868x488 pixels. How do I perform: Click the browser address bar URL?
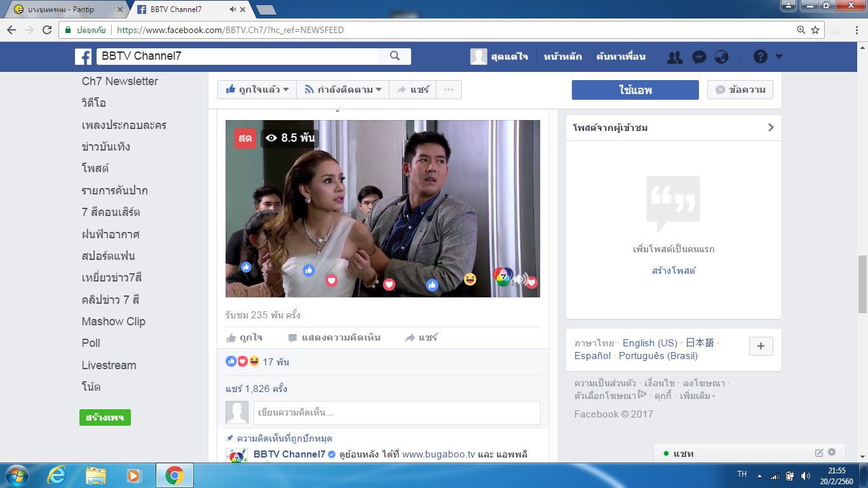click(231, 30)
